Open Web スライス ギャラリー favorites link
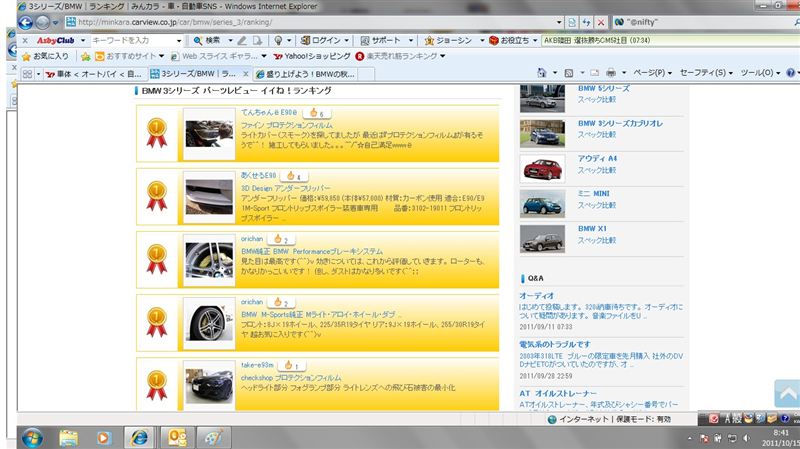Image resolution: width=800 pixels, height=449 pixels. (218, 56)
